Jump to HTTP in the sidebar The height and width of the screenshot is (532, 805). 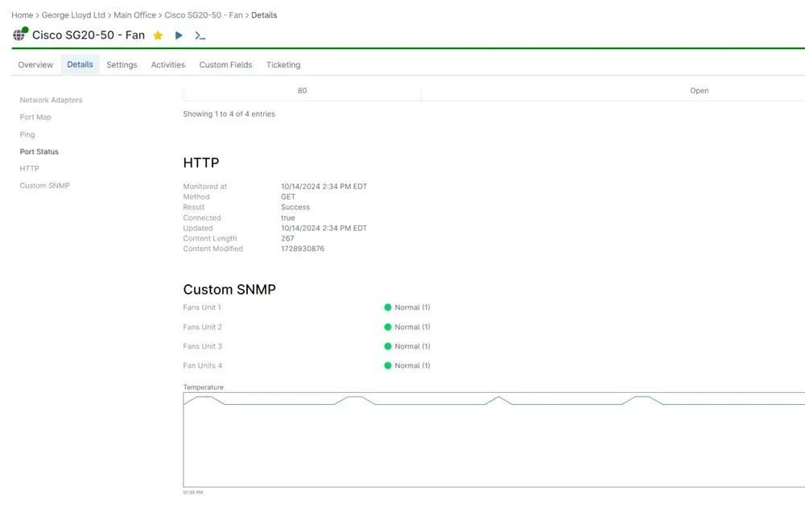pos(29,168)
